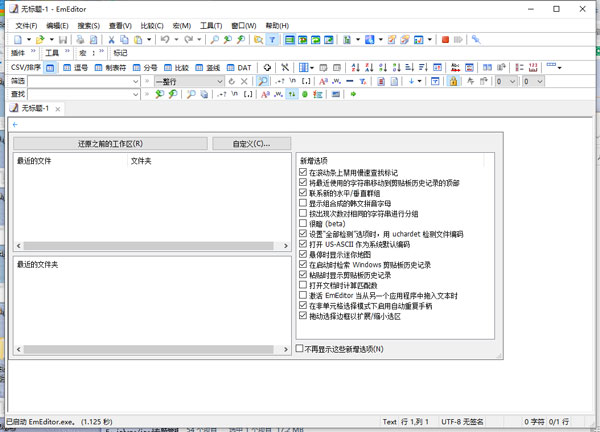Open the 工具(T) menu
Image resolution: width=600 pixels, height=432 pixels.
click(211, 24)
